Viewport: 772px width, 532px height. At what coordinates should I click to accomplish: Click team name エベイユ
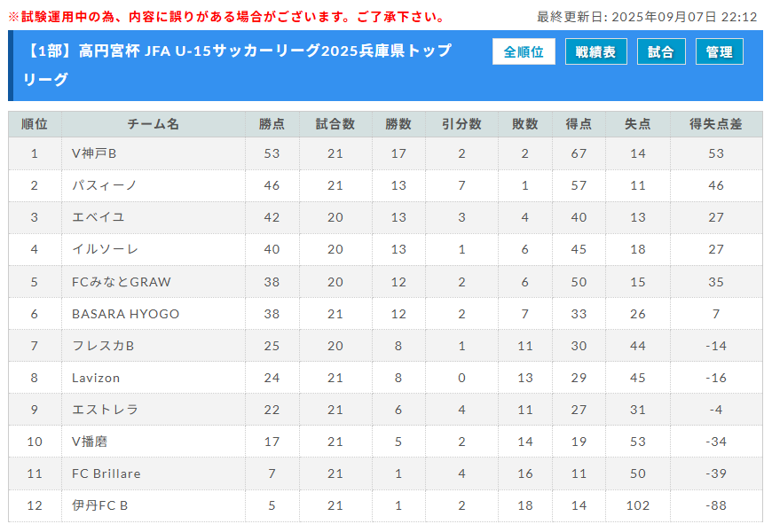[98, 217]
